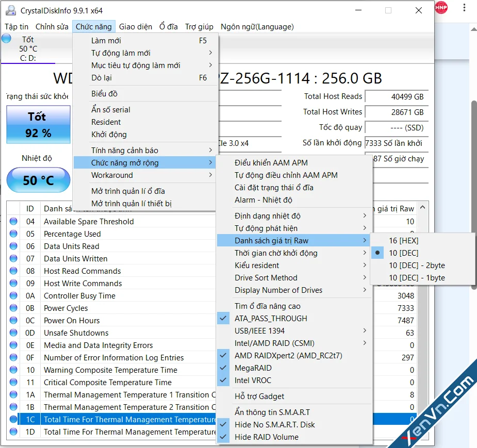Expand Kiểu resident submenu
477x448 pixels.
pos(294,265)
